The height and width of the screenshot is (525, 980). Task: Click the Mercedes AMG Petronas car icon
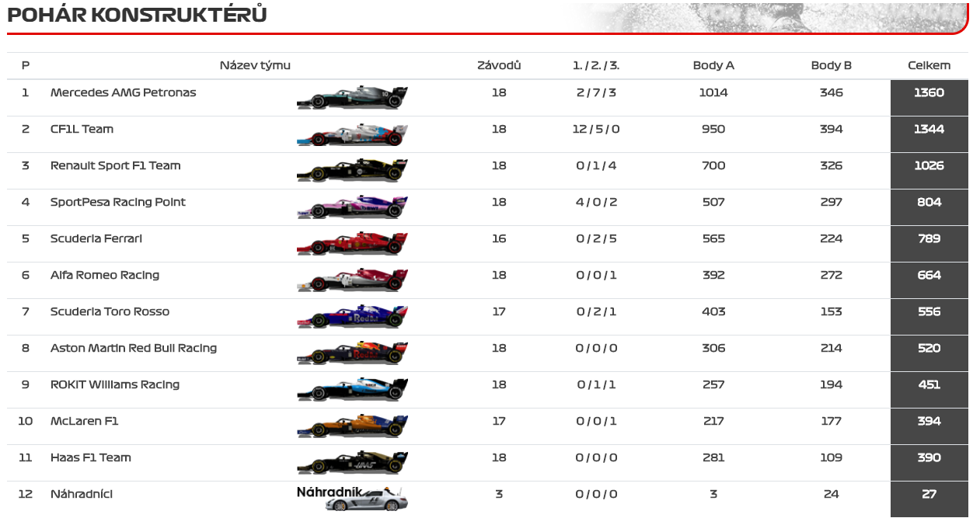pyautogui.click(x=352, y=97)
